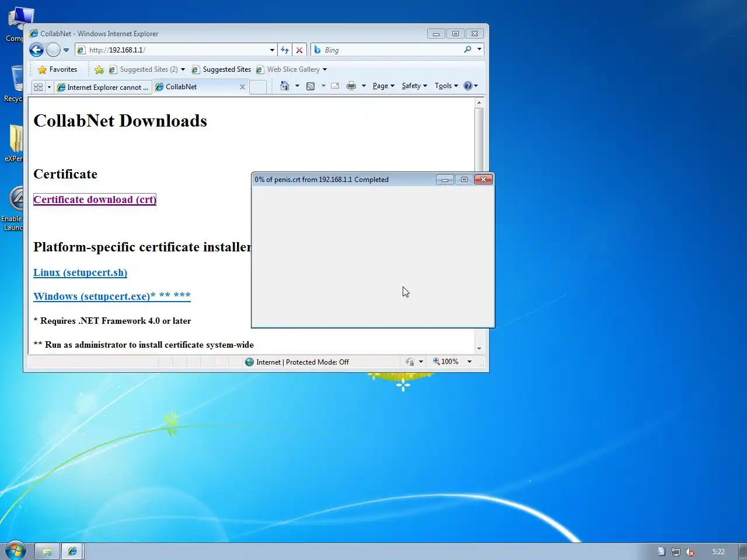Click the Internet | Protected Mode: Off status

pyautogui.click(x=297, y=362)
